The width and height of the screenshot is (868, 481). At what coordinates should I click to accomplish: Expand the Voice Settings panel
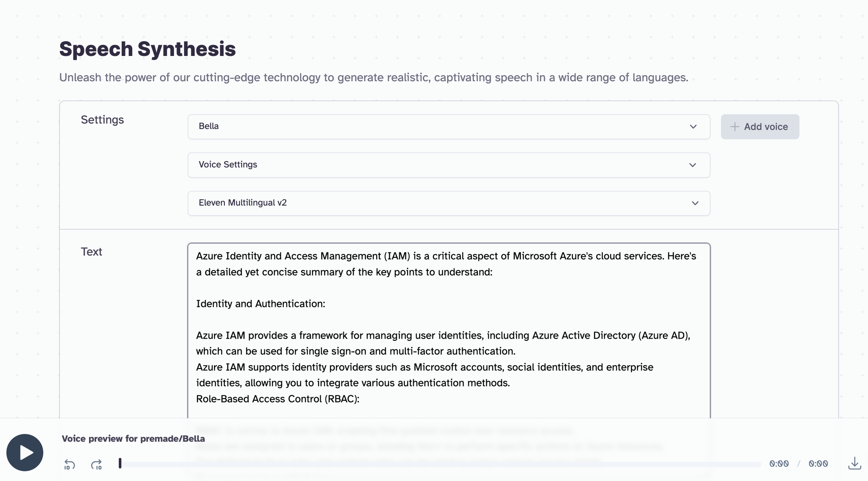tap(434, 165)
